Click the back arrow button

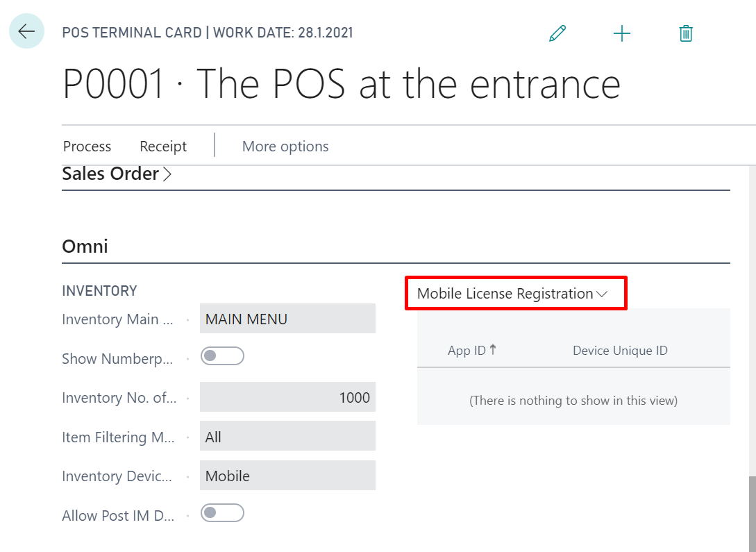(x=26, y=32)
